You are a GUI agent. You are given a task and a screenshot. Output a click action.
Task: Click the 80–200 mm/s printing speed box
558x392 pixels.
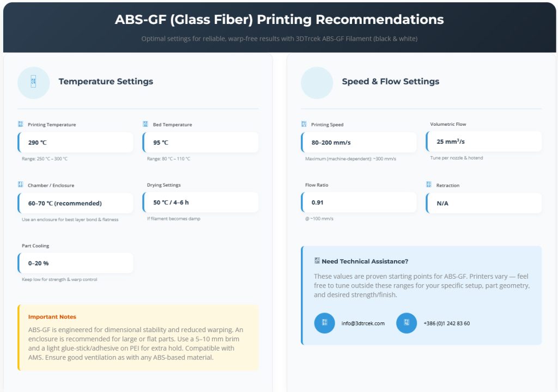359,143
